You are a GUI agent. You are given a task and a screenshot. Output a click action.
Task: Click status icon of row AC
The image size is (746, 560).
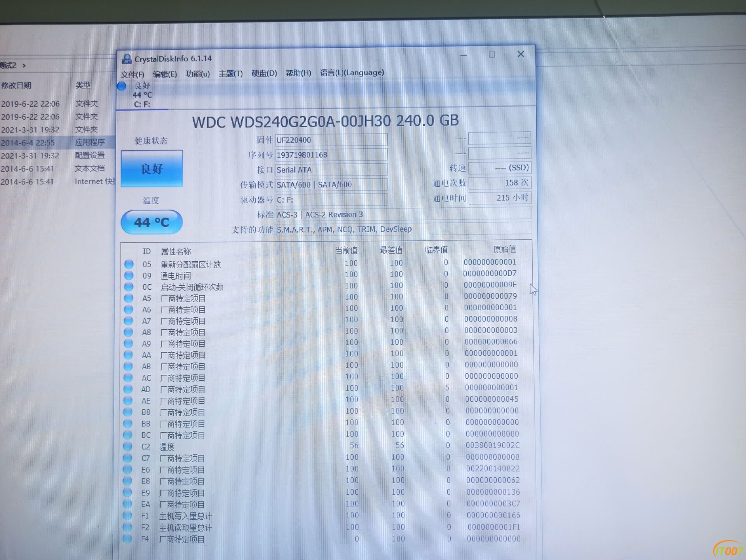pyautogui.click(x=128, y=377)
